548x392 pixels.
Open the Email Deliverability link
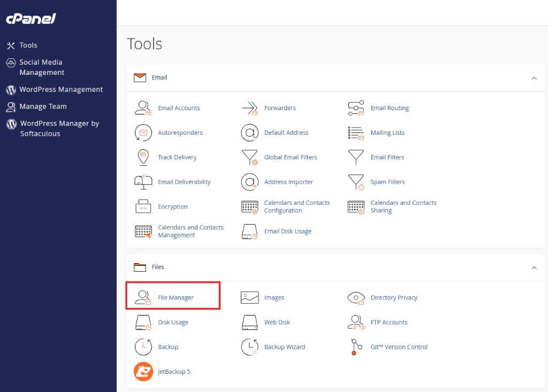click(184, 182)
